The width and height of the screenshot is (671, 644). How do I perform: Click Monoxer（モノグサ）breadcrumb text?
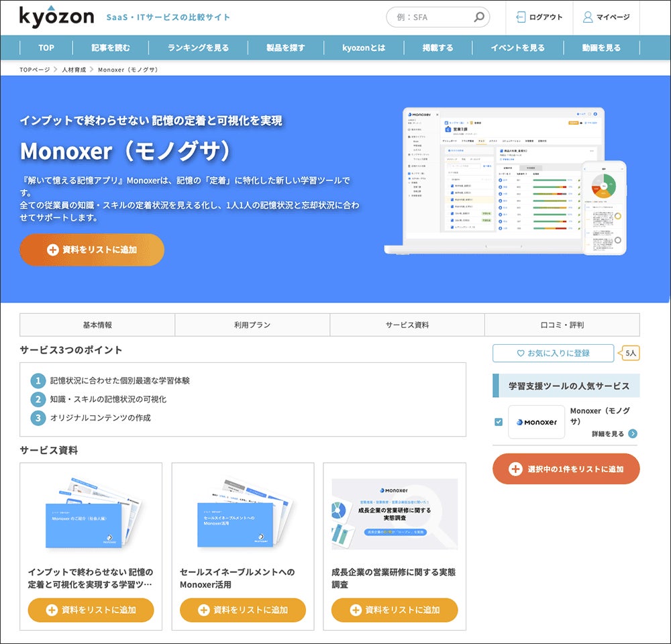pos(128,70)
